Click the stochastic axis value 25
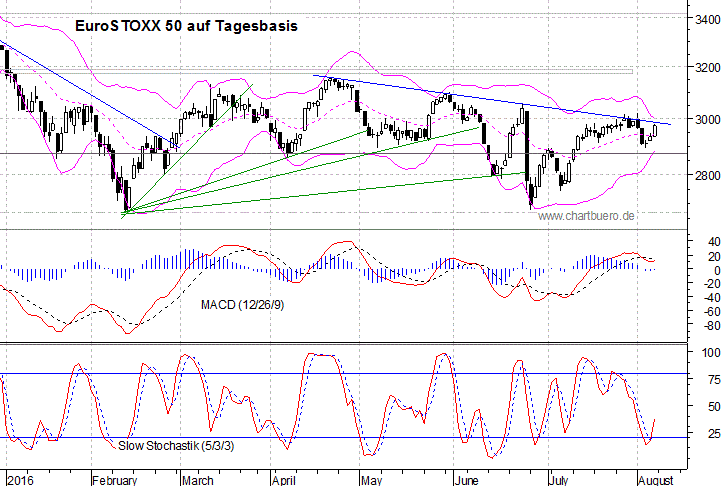The image size is (723, 486). [714, 433]
